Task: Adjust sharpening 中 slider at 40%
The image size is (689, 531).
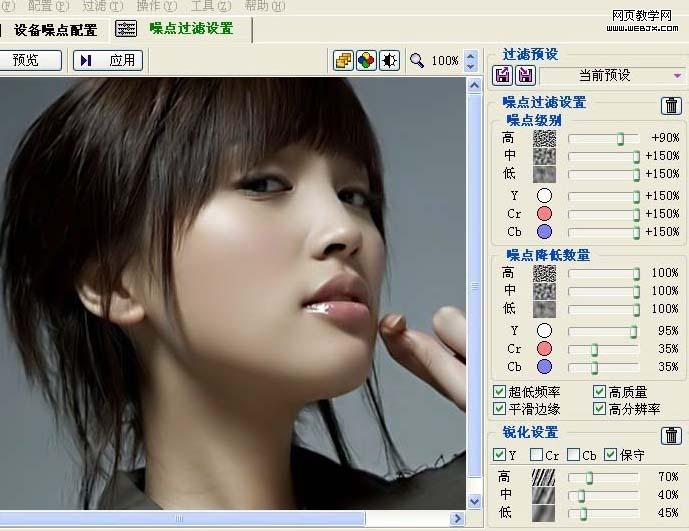Action: click(581, 495)
